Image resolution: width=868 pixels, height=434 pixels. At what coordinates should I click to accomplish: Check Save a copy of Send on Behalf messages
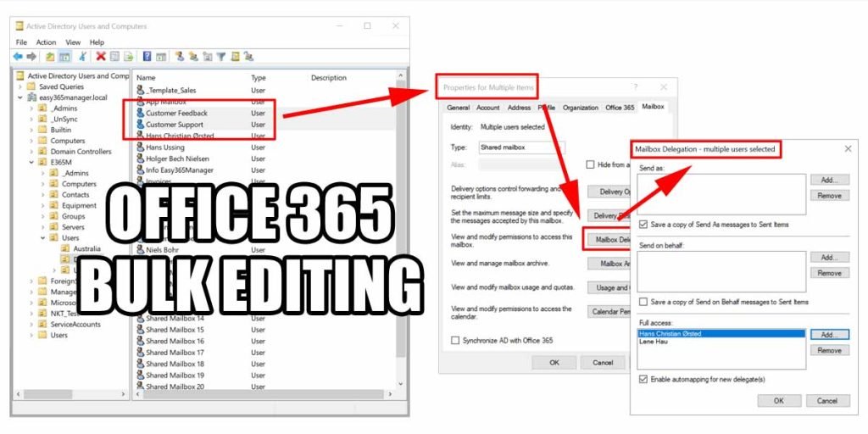643,302
